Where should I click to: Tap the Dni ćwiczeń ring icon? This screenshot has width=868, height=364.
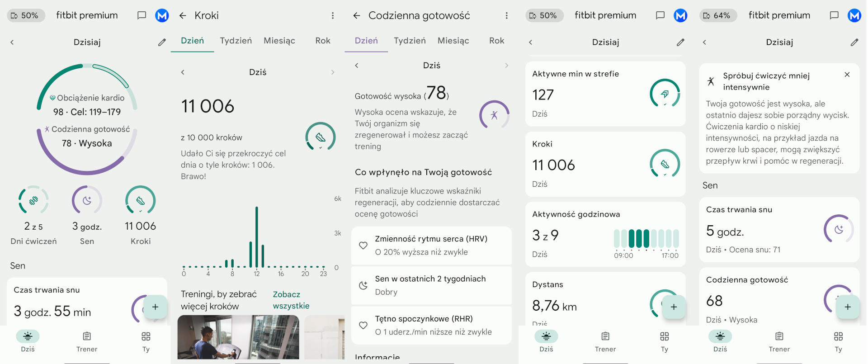click(x=33, y=200)
